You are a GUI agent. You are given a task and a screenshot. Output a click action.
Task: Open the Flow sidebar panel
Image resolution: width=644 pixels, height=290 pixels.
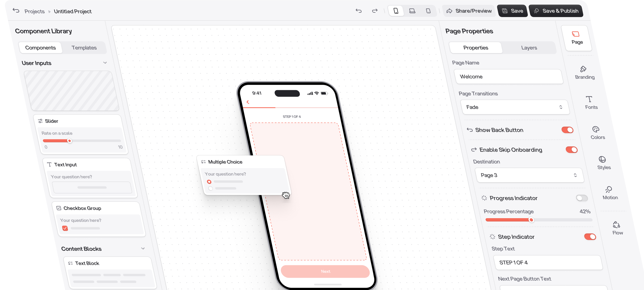point(617,228)
